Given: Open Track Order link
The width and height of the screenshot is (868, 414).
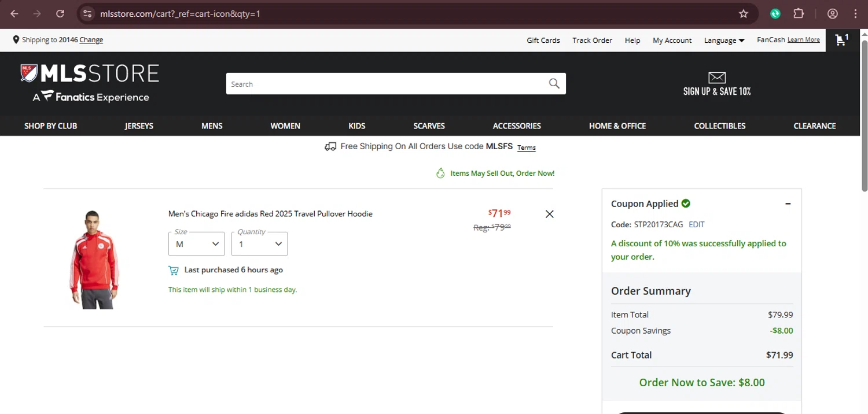Looking at the screenshot, I should point(592,40).
